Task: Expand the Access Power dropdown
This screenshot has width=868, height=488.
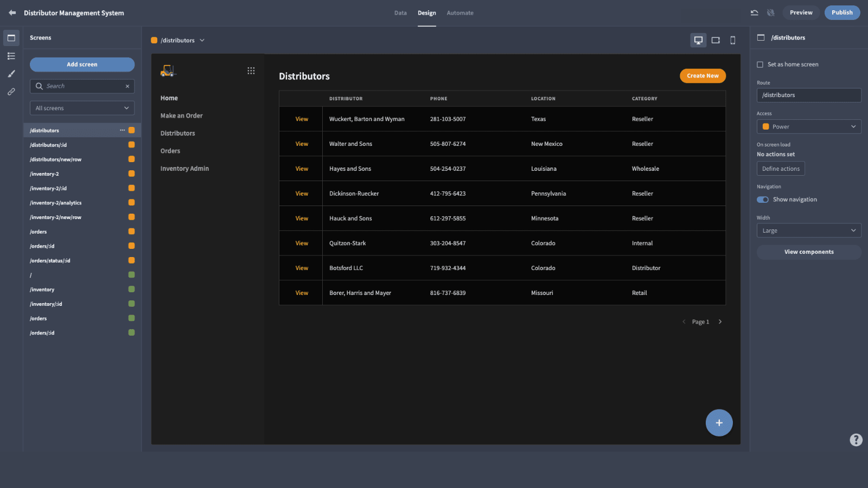Action: pos(809,126)
